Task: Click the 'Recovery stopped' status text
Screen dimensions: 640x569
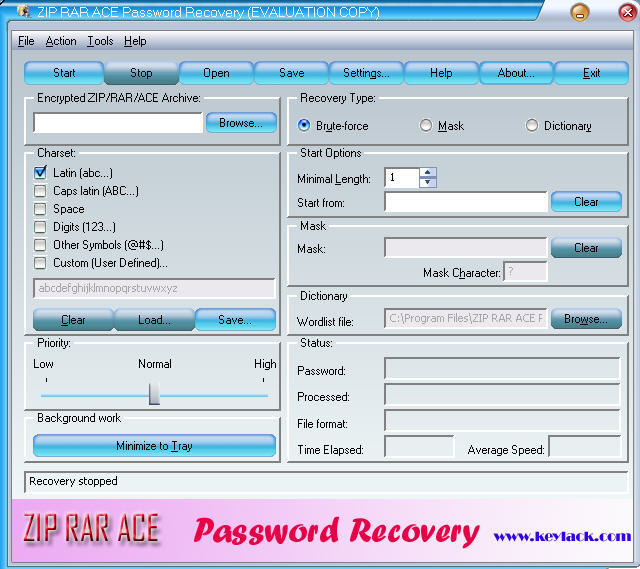Action: (73, 481)
